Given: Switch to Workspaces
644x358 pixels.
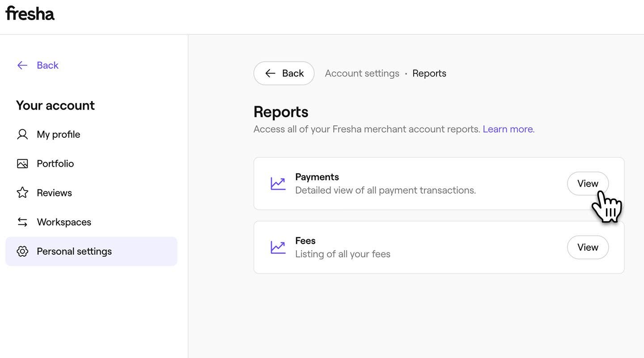Looking at the screenshot, I should pos(64,222).
